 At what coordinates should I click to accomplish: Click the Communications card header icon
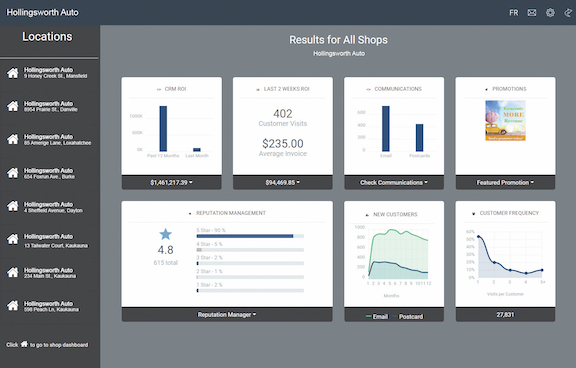click(368, 89)
